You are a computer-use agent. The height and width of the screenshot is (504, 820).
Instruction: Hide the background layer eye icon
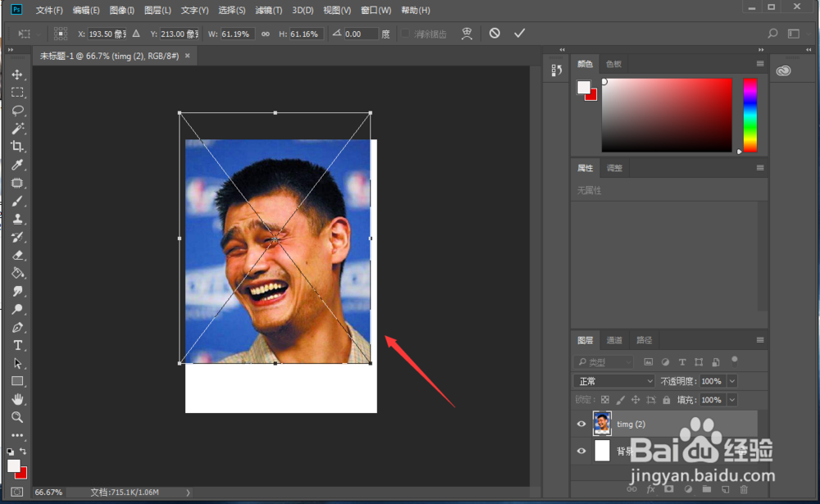(x=581, y=451)
